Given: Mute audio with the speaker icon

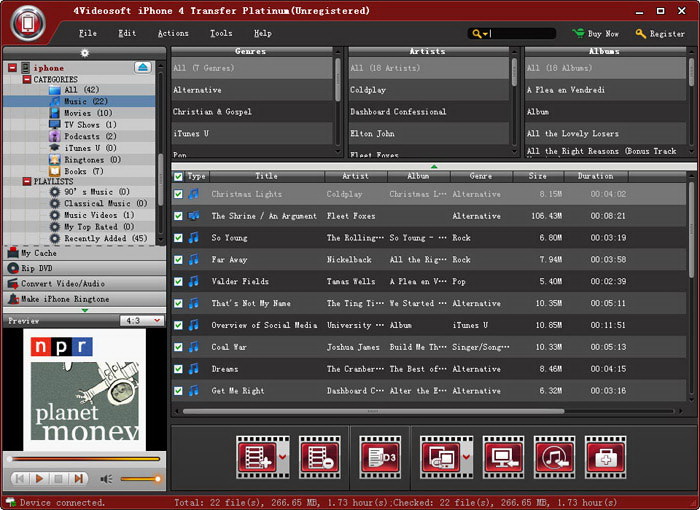Looking at the screenshot, I should coord(107,479).
